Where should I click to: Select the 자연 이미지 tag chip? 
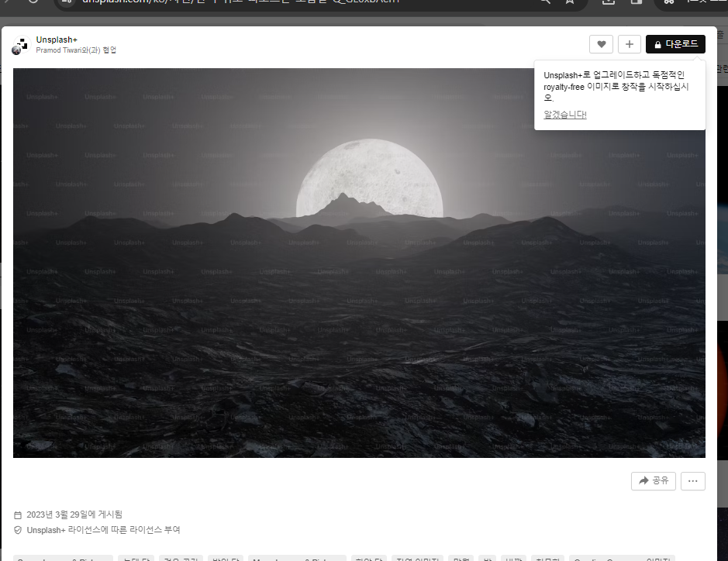coord(419,559)
